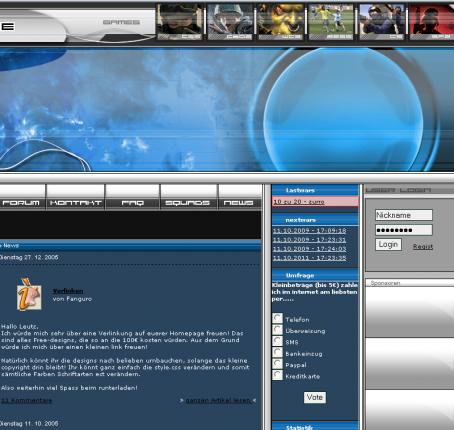Screen dimensions: 454x430
Task: Click the orange info icon beside news post
Action: [29, 294]
